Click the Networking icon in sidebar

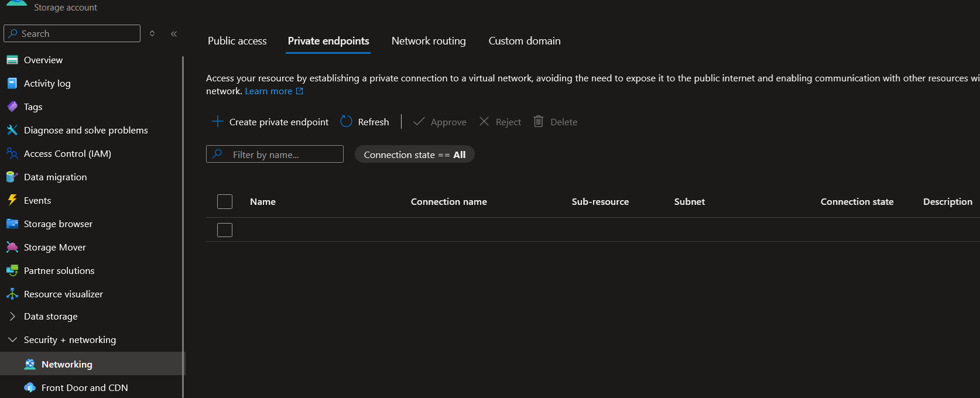(30, 364)
